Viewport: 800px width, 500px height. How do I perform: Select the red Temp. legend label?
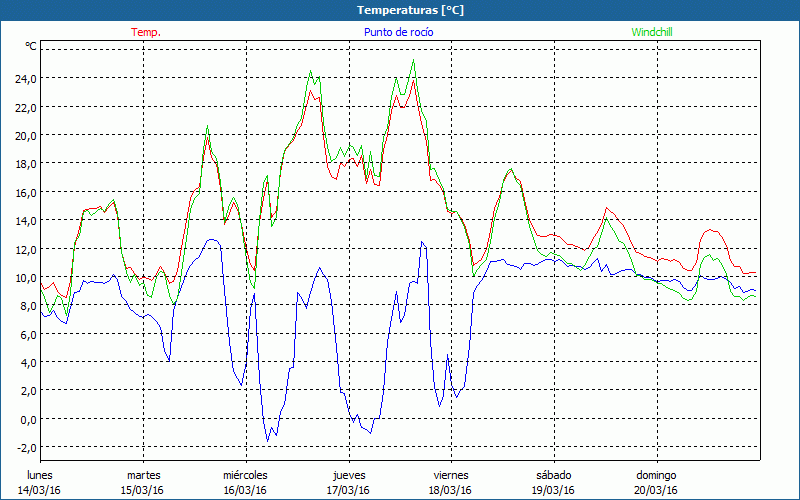tap(146, 32)
